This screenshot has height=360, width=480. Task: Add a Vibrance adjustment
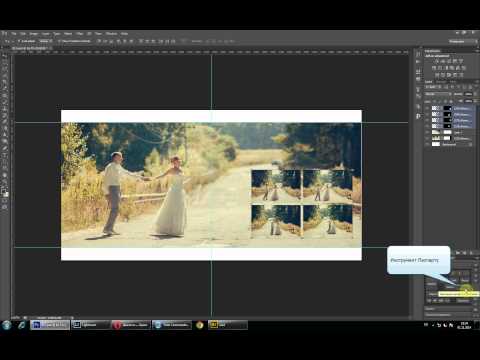[x=461, y=61]
